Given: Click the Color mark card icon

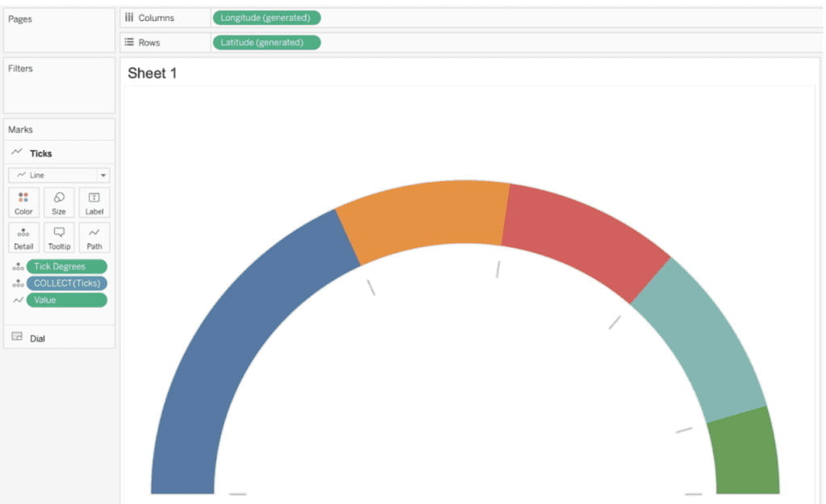Looking at the screenshot, I should pos(23,202).
